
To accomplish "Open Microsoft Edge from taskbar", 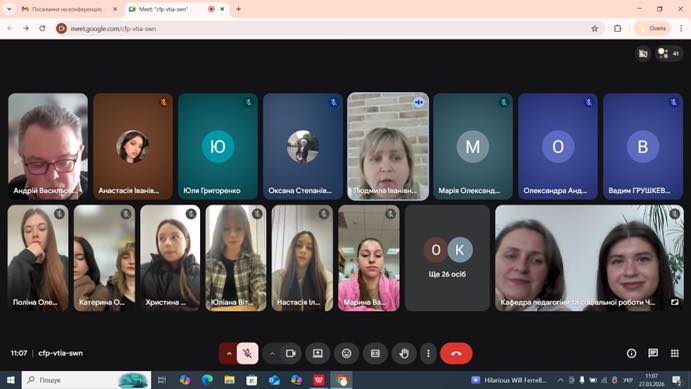I will tap(207, 380).
